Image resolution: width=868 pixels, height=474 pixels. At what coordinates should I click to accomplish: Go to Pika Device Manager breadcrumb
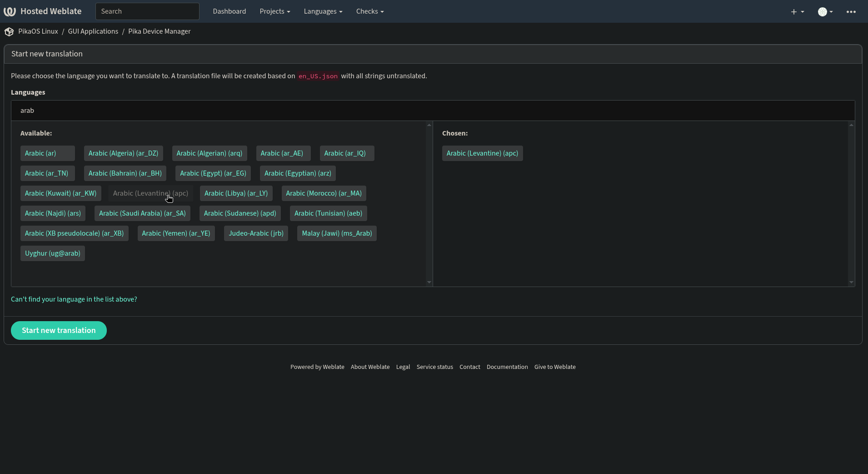[x=160, y=31]
